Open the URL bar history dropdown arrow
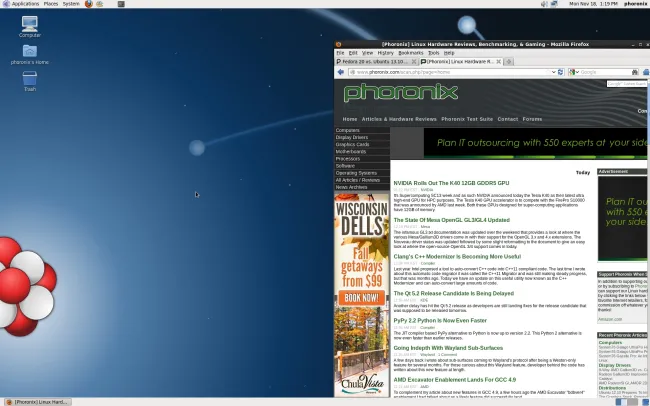 553,72
